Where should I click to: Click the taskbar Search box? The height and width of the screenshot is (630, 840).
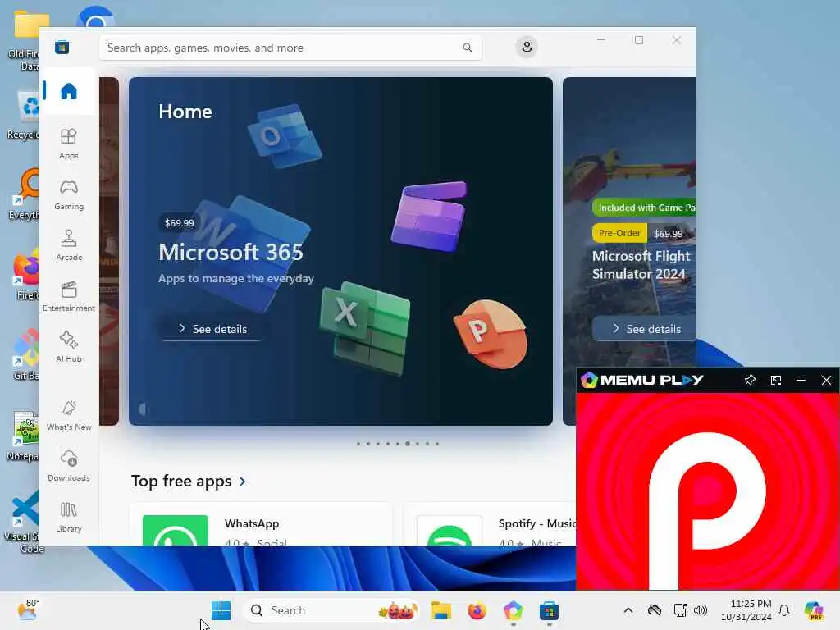tap(331, 610)
